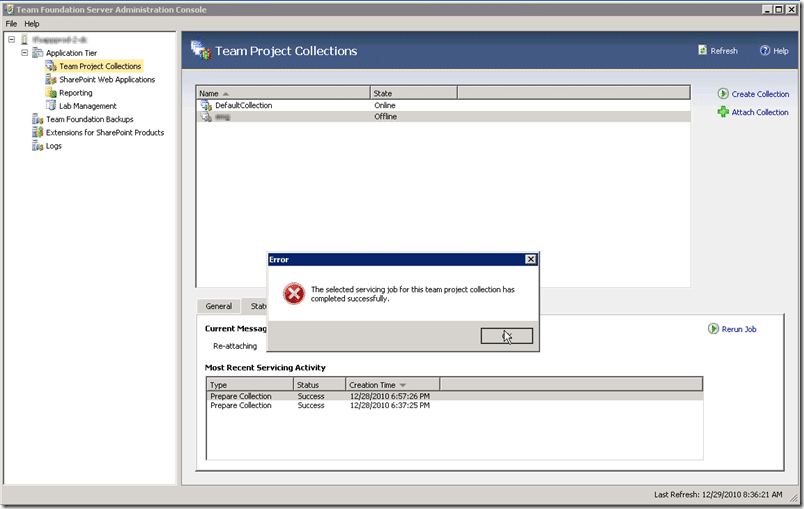Image resolution: width=804 pixels, height=509 pixels.
Task: Click the Refresh link text
Action: [x=724, y=51]
